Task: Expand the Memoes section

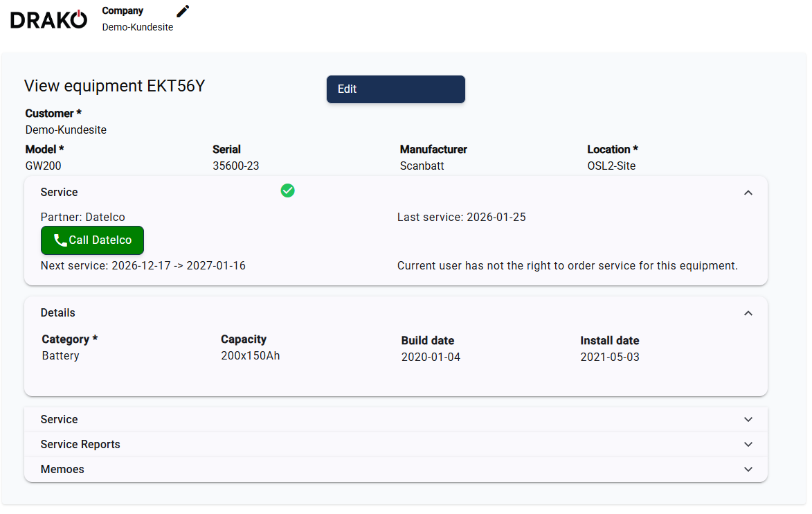Action: 396,470
